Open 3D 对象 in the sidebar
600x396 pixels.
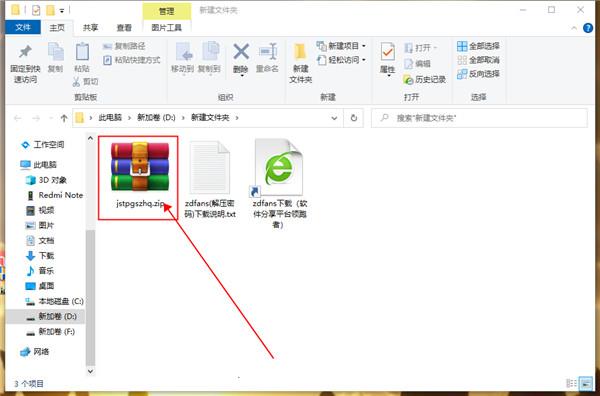tap(46, 180)
